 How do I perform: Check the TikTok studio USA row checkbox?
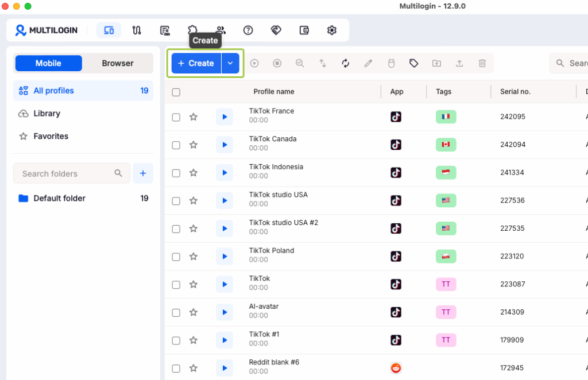click(176, 201)
